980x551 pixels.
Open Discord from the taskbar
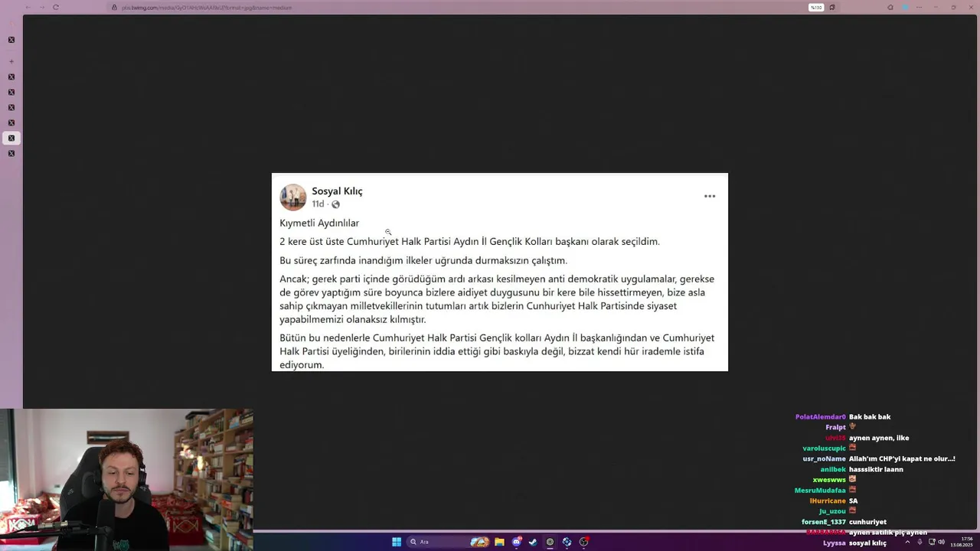tap(517, 542)
